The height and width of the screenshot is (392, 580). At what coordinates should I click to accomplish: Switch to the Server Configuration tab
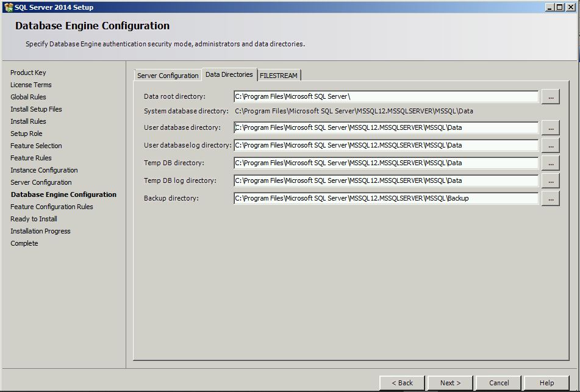[x=168, y=76]
